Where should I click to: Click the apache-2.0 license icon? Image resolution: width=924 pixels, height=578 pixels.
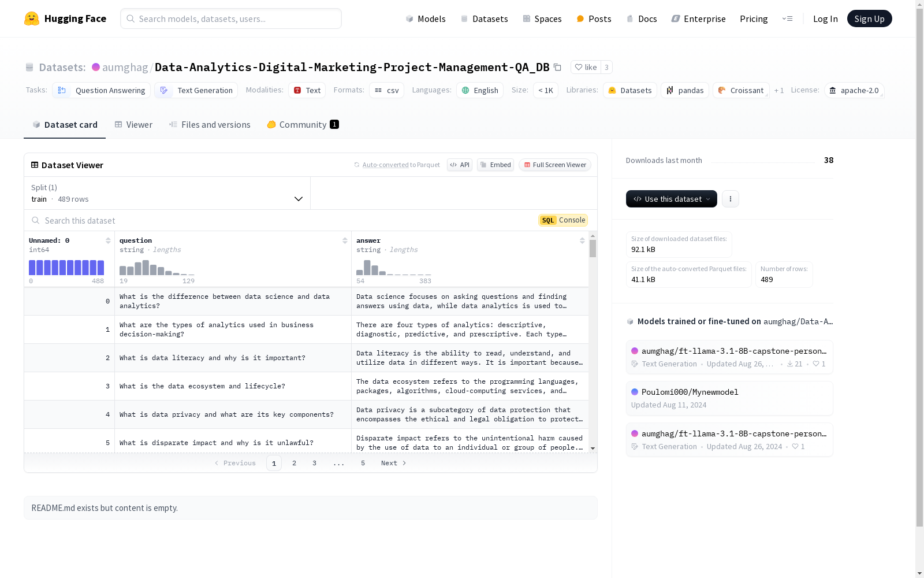[833, 90]
